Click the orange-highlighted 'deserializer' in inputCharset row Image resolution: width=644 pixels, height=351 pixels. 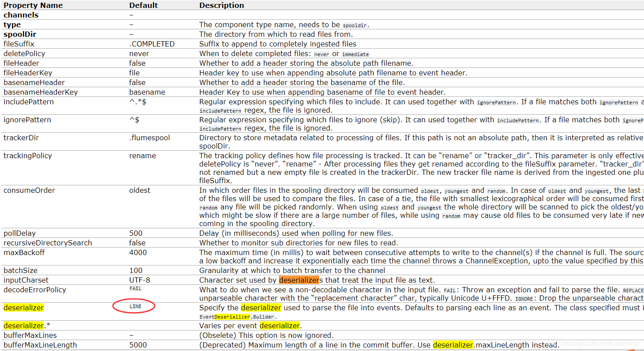click(299, 280)
